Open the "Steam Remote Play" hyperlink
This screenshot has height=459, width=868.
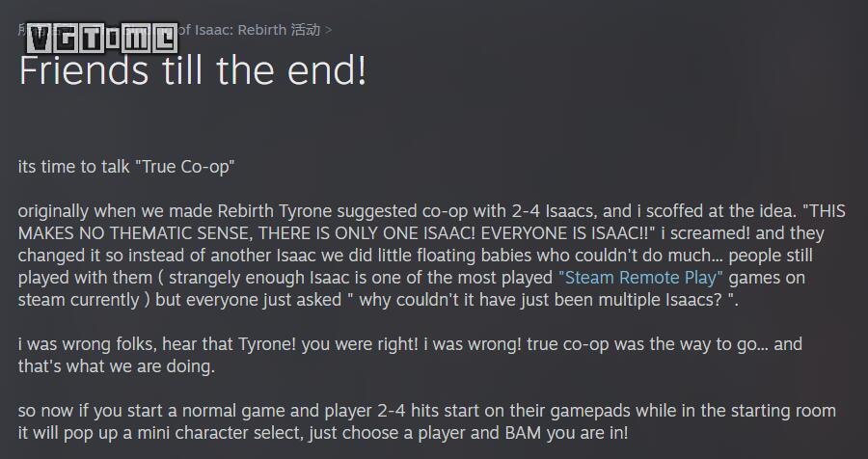640,278
